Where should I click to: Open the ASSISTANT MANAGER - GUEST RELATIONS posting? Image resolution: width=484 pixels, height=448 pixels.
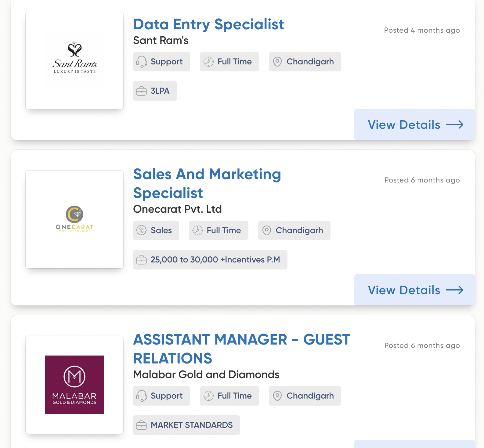(x=241, y=348)
